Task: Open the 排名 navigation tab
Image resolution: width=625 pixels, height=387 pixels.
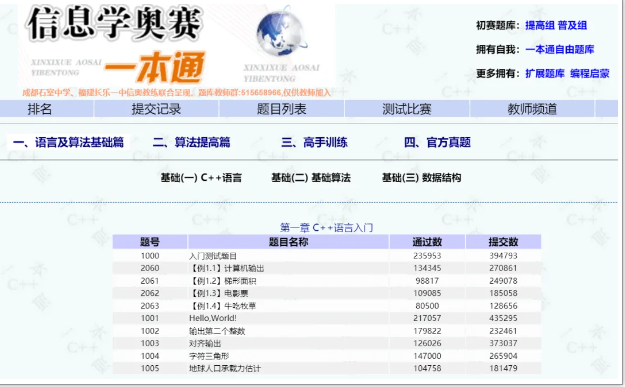Action: 39,109
